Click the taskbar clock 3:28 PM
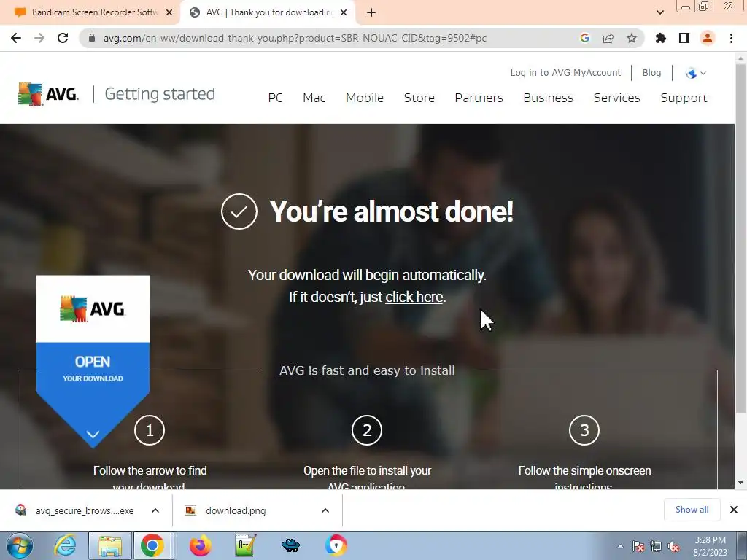The height and width of the screenshot is (560, 747). pyautogui.click(x=710, y=546)
